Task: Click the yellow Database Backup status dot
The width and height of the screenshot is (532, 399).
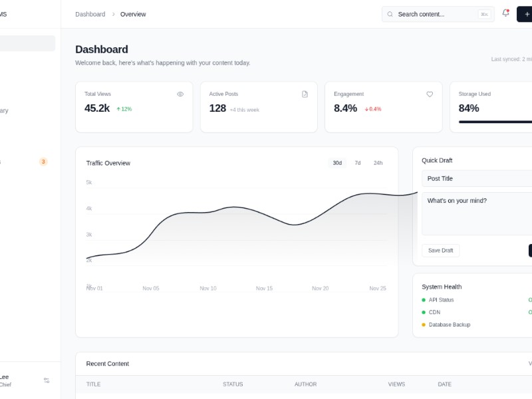Action: (x=424, y=325)
